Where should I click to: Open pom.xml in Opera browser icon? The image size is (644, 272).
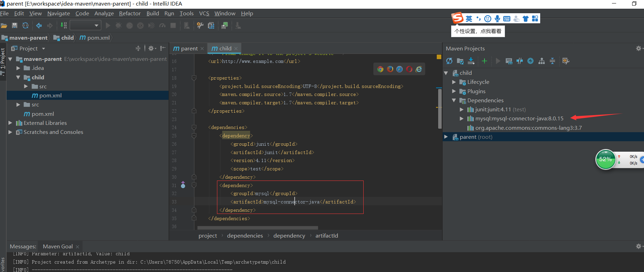(409, 69)
